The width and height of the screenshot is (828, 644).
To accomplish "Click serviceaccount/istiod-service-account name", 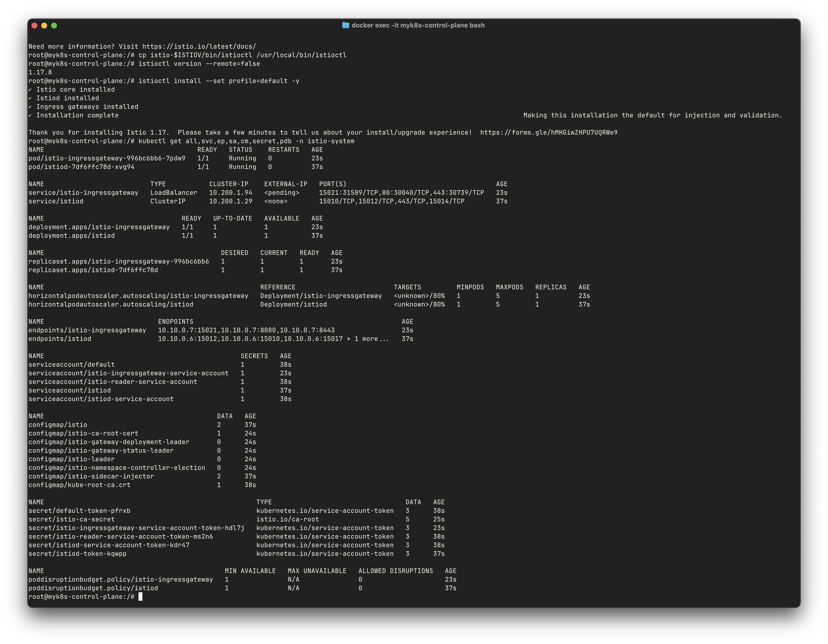I will (101, 399).
